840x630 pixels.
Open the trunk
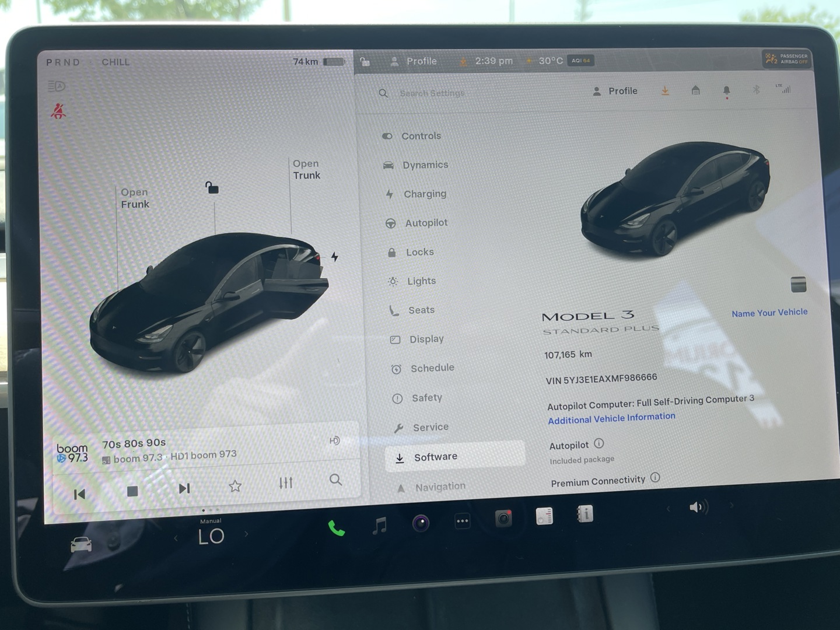point(307,170)
